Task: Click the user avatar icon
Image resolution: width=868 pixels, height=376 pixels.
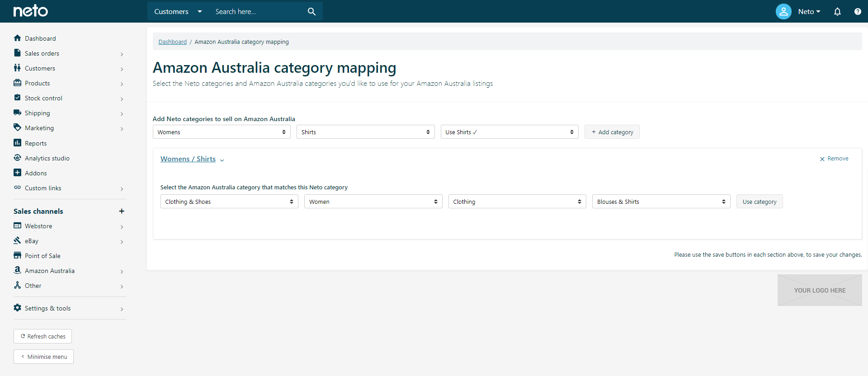Action: pyautogui.click(x=783, y=11)
